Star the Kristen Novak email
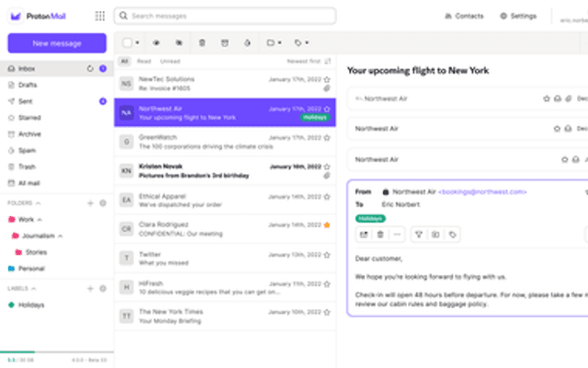588x368 pixels. pyautogui.click(x=327, y=167)
